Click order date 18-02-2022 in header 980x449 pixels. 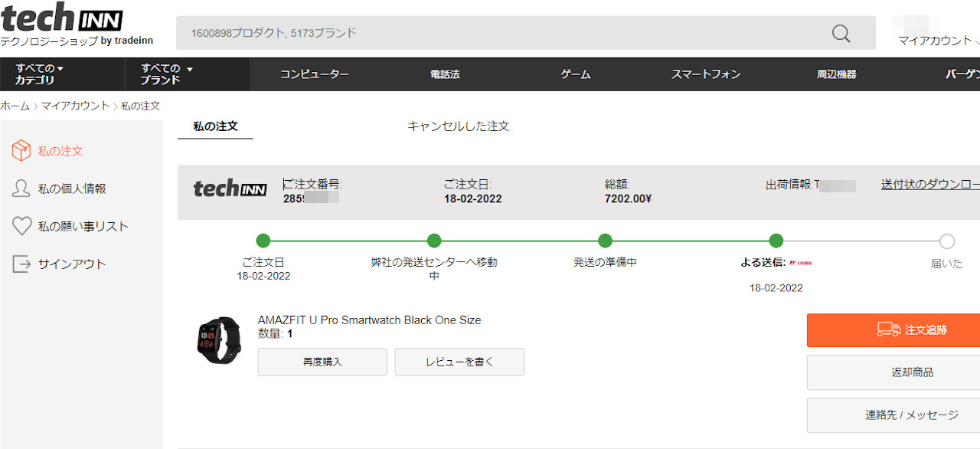(x=473, y=198)
